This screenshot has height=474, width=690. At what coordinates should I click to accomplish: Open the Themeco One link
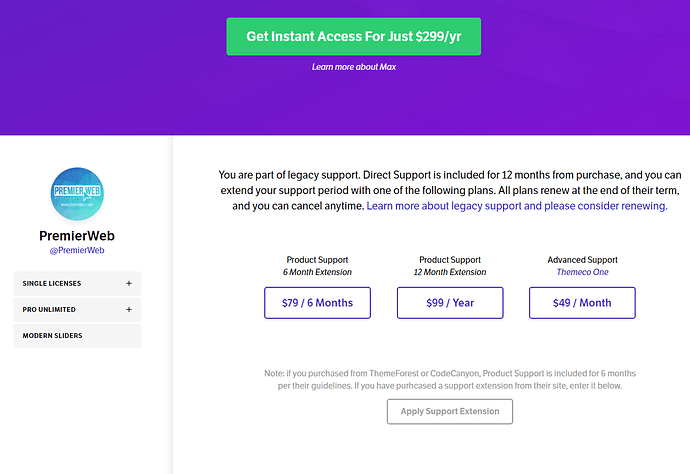coord(581,272)
